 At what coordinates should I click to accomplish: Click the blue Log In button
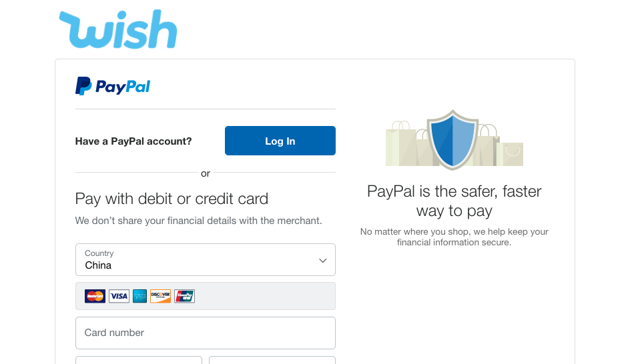pos(280,141)
